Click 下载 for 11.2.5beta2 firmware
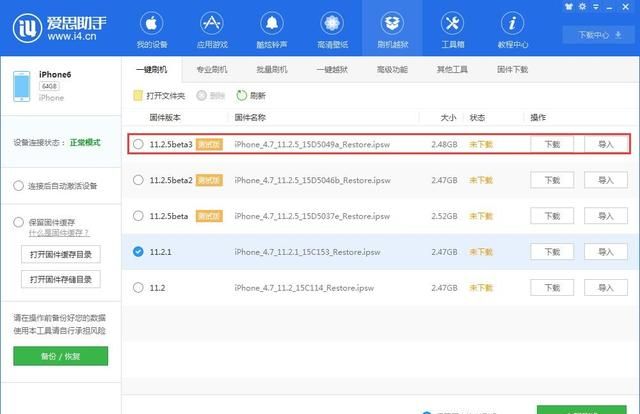 click(552, 180)
